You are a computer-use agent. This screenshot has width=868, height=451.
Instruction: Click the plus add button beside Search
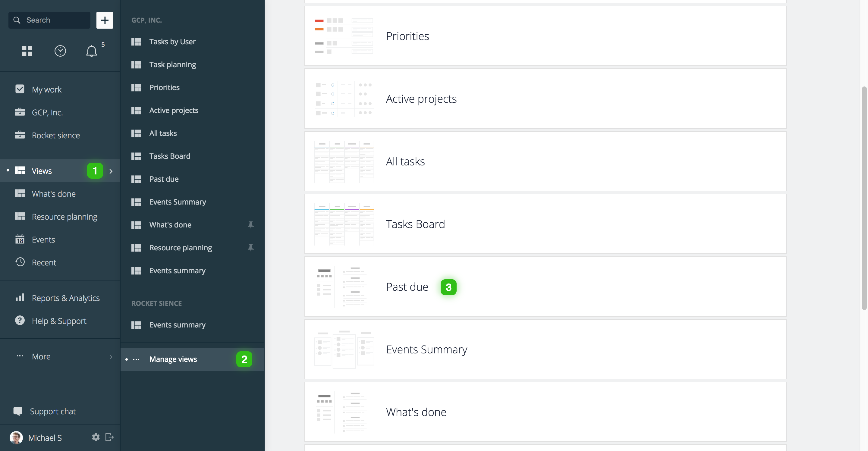(105, 20)
